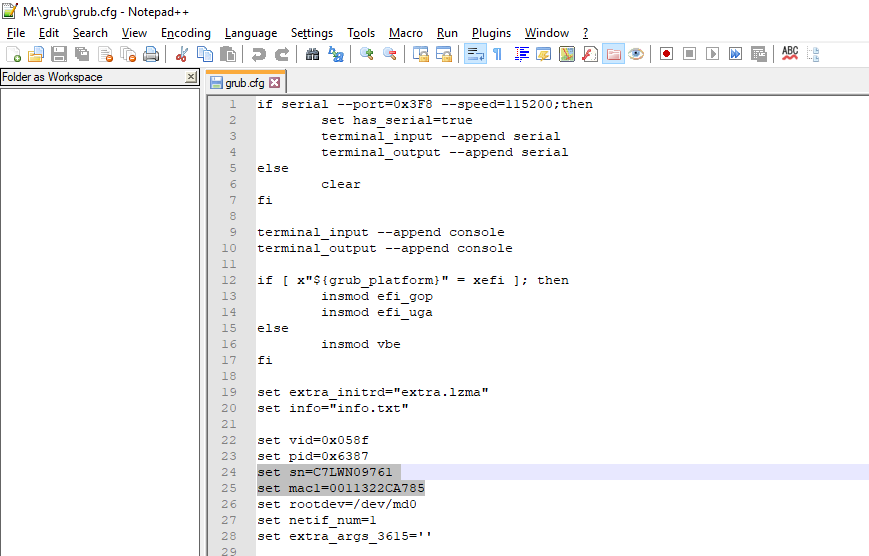The width and height of the screenshot is (869, 556).
Task: Click line 28 'set extra_args_3615' text
Action: [344, 537]
